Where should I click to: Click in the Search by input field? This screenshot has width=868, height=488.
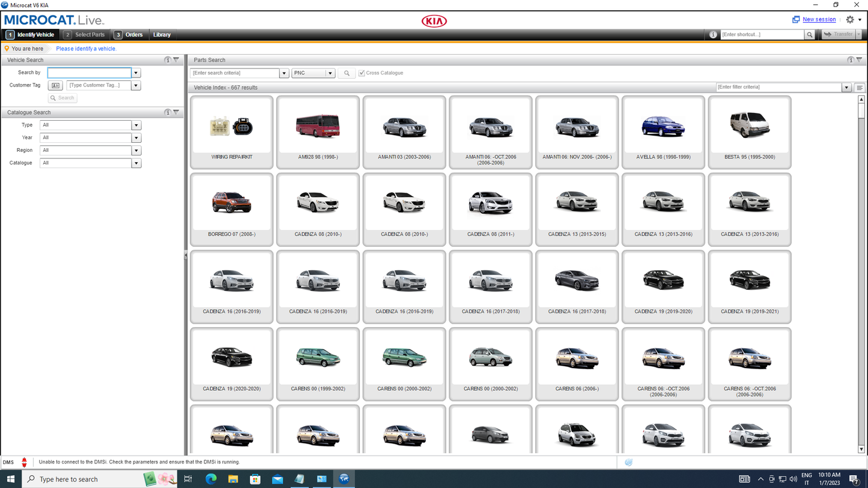89,73
